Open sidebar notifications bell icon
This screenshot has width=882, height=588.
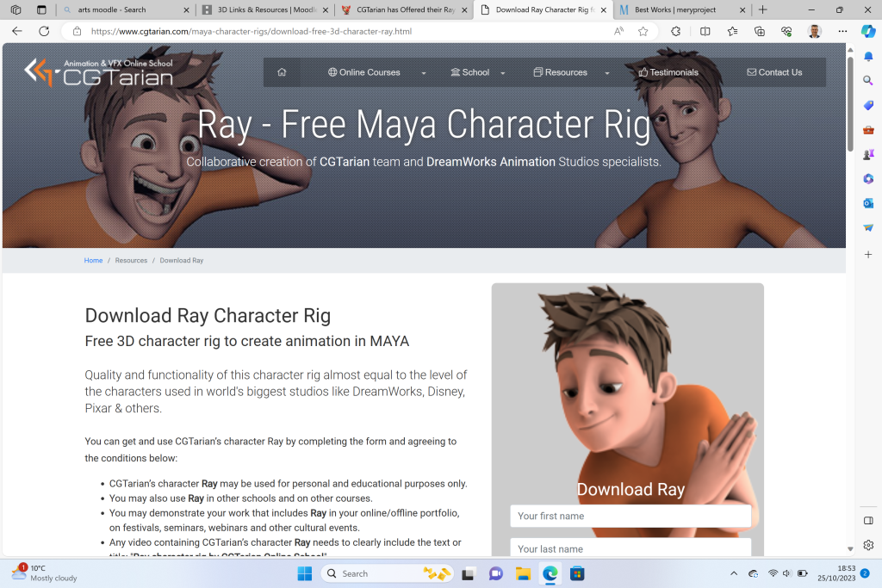[x=868, y=56]
